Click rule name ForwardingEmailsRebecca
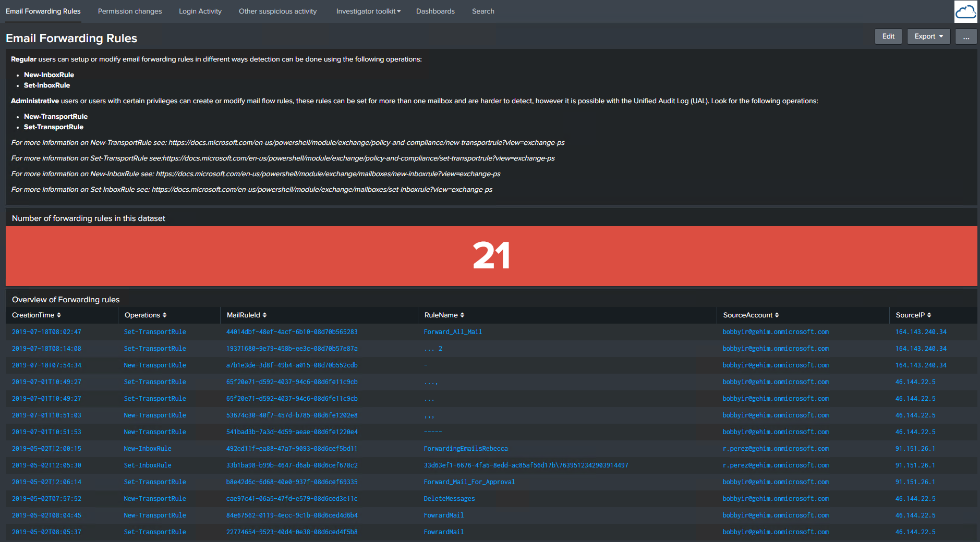 point(466,449)
